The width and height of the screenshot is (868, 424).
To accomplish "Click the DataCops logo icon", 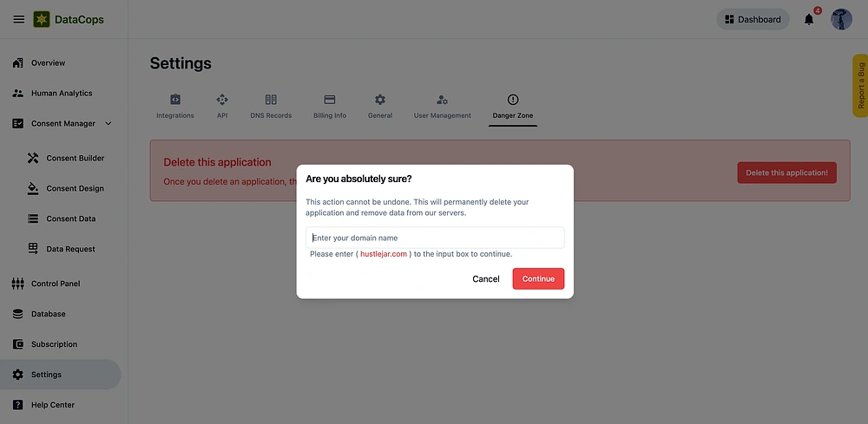I will 42,19.
